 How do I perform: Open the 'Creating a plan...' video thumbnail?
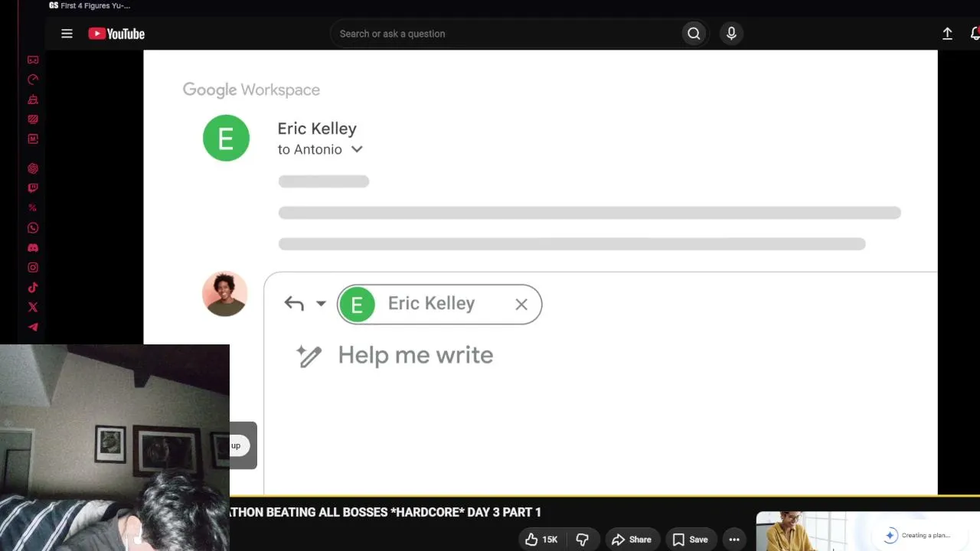pos(868,532)
